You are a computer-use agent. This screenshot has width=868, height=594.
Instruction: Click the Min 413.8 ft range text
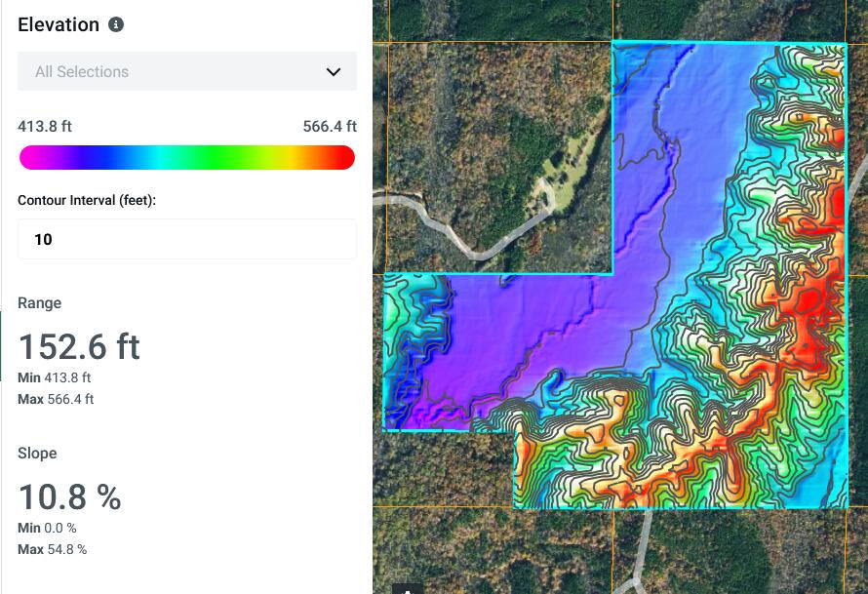pos(55,377)
